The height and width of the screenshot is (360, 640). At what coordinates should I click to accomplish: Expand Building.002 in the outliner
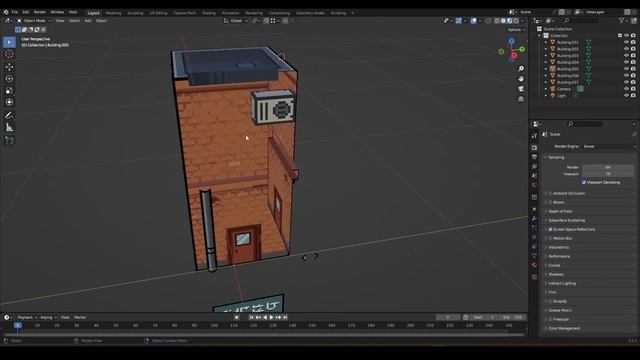coord(546,49)
